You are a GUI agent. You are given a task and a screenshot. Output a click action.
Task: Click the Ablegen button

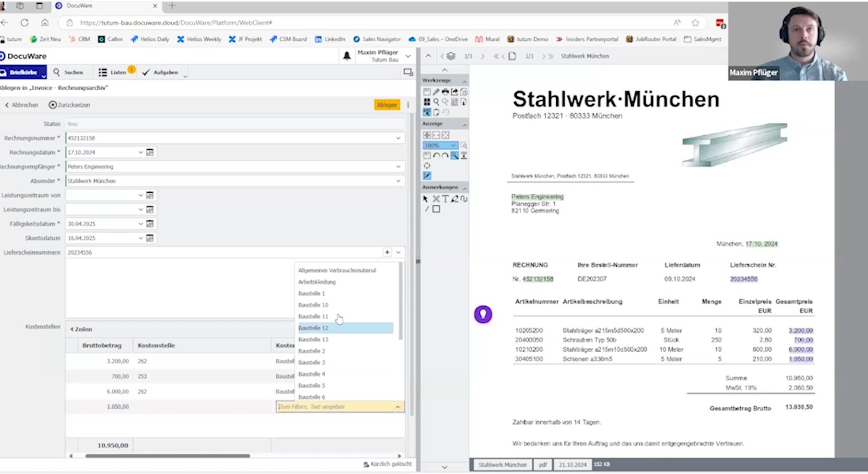click(x=387, y=105)
